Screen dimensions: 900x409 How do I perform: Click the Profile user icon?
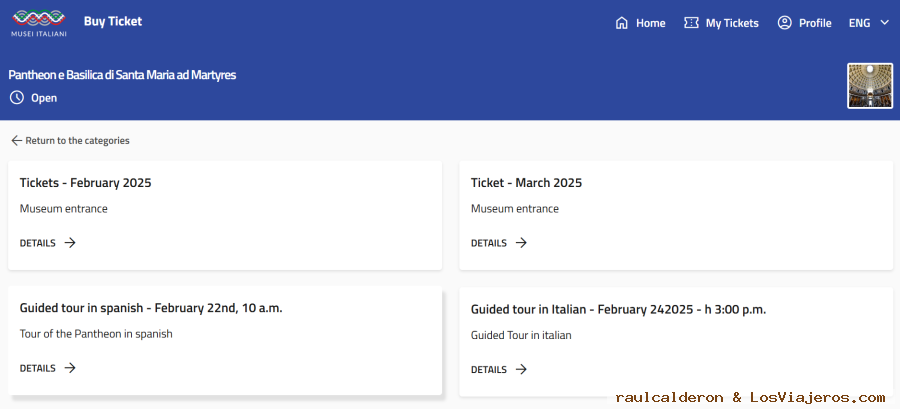(785, 23)
